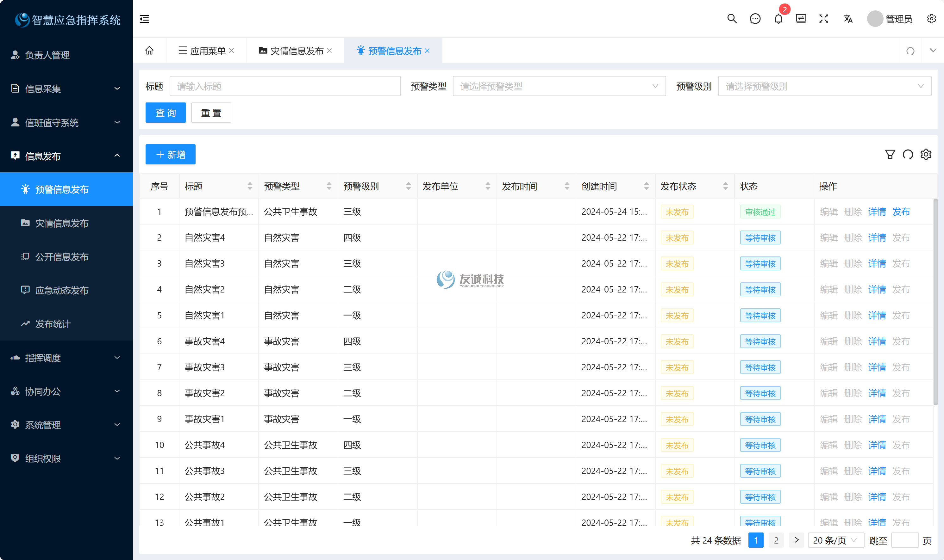
Task: Open the language translation icon
Action: click(848, 19)
